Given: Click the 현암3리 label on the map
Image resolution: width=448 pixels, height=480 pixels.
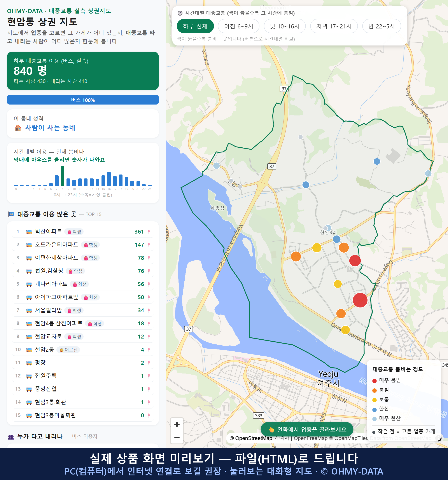Looking at the screenshot, I should click(328, 232).
